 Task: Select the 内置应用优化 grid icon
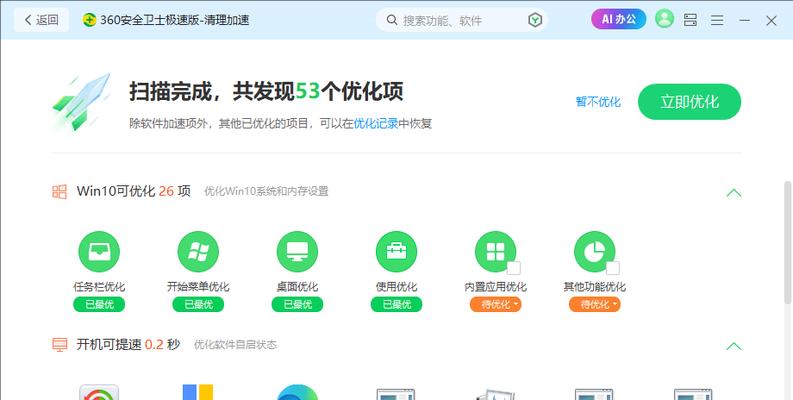click(x=496, y=252)
